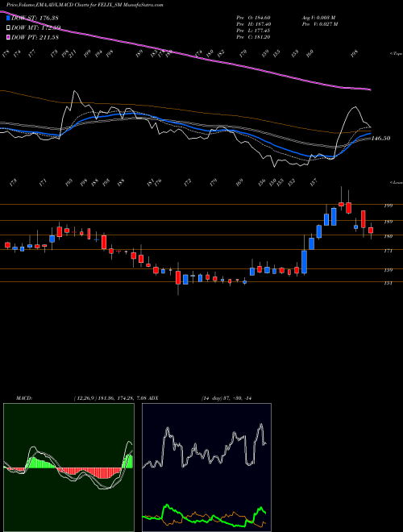Click the 151 price level label

pyautogui.click(x=388, y=283)
